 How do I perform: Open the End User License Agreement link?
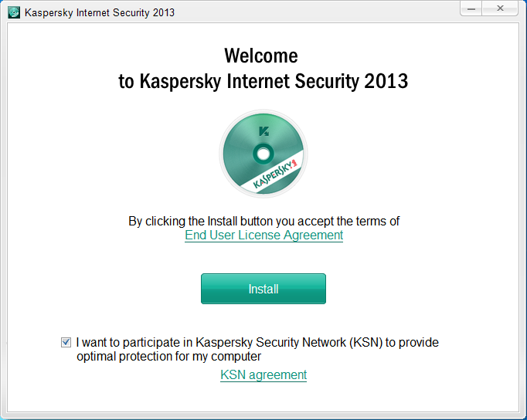point(263,235)
